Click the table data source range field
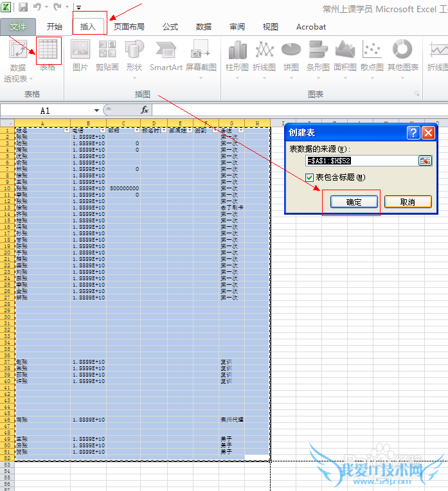Viewport: 448px width, 491px height. pos(361,161)
